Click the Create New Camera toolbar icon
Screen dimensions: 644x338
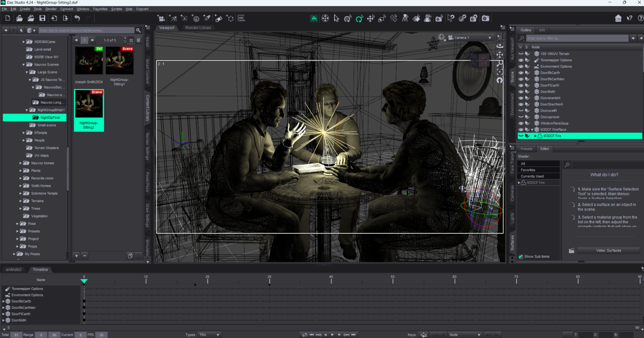(x=161, y=18)
